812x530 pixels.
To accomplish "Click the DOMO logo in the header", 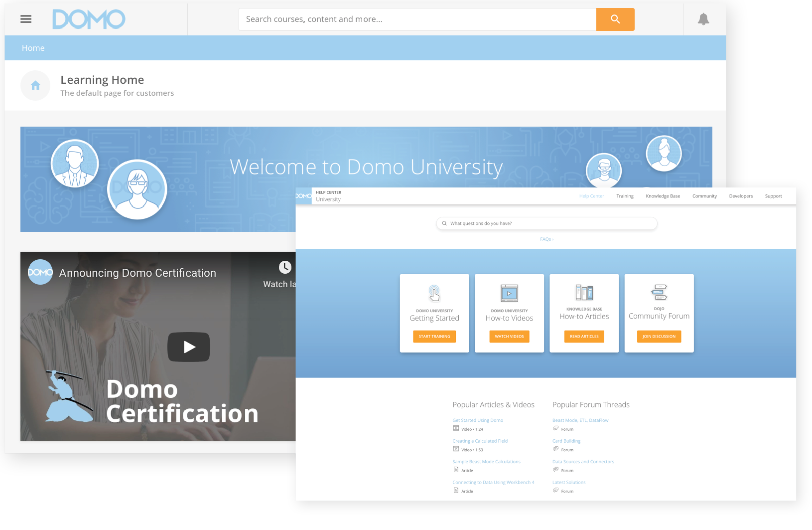I will click(x=89, y=19).
